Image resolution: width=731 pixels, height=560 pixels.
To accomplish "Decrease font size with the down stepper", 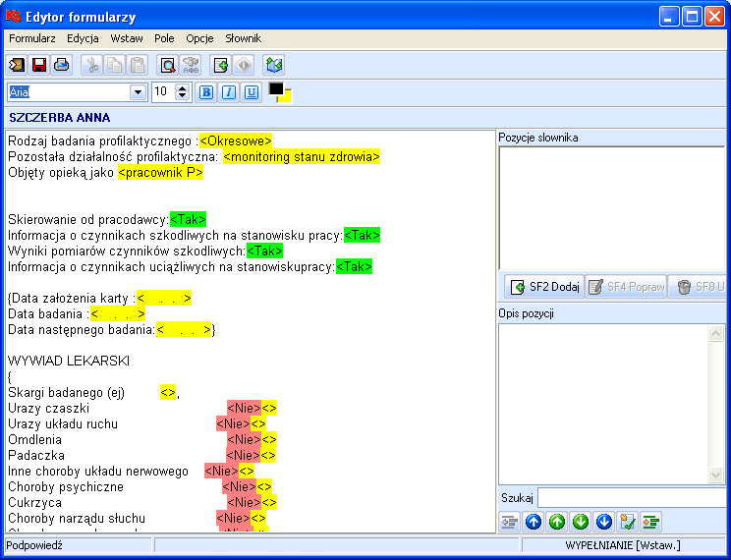I will (x=183, y=96).
